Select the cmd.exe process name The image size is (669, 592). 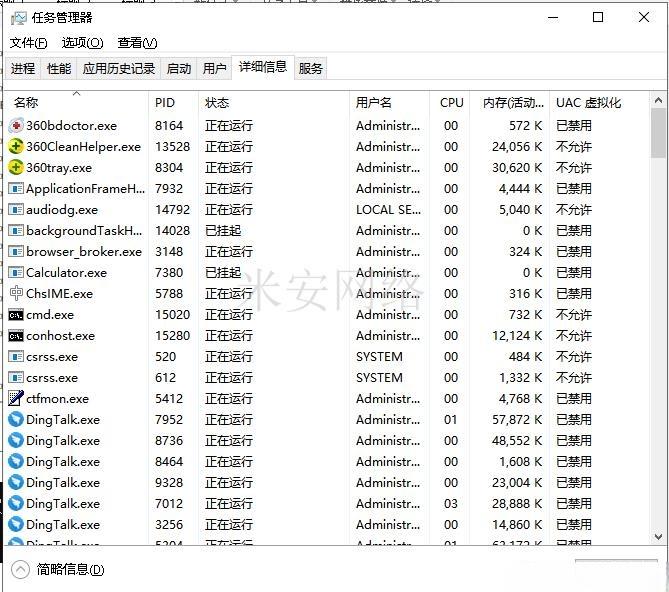pos(50,315)
